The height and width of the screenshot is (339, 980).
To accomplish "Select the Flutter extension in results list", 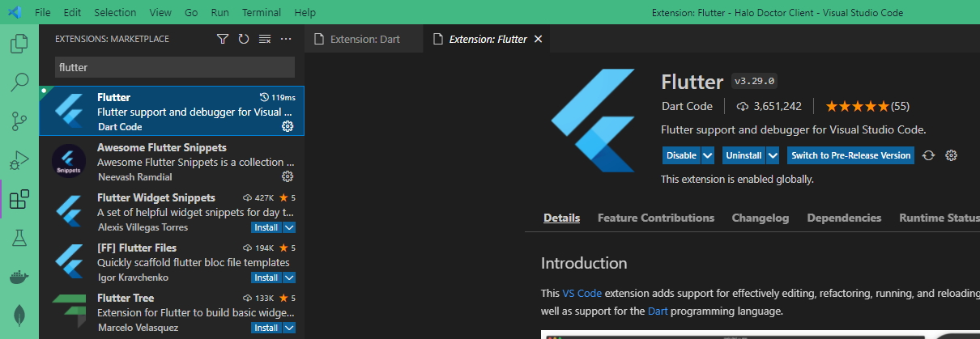I will (x=172, y=111).
